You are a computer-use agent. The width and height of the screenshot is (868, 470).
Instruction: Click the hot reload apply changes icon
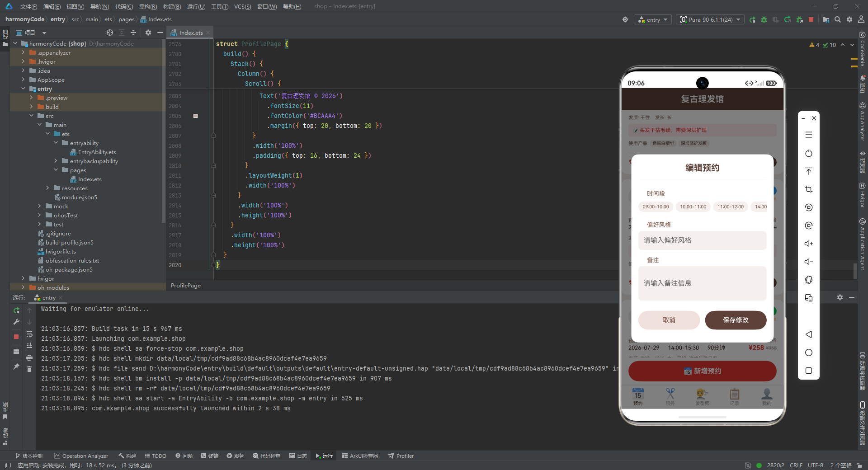pos(788,19)
